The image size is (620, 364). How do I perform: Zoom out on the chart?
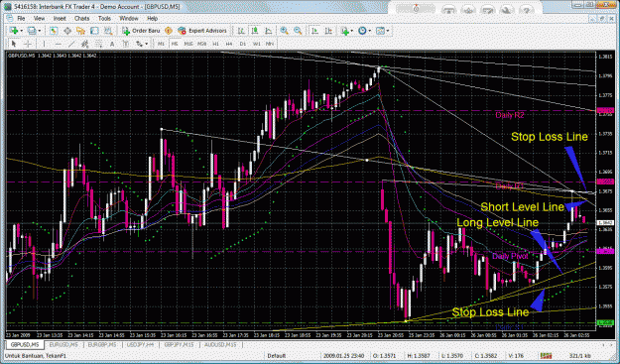pos(298,31)
